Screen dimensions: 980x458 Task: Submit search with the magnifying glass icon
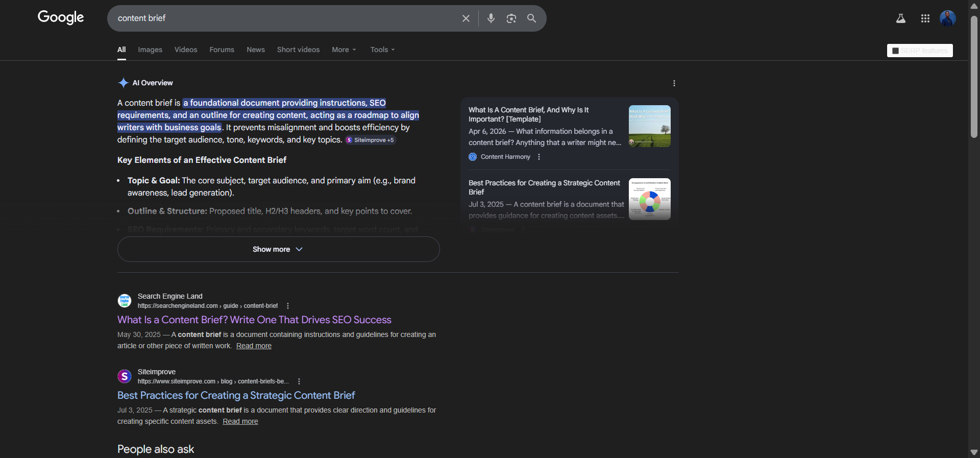531,18
